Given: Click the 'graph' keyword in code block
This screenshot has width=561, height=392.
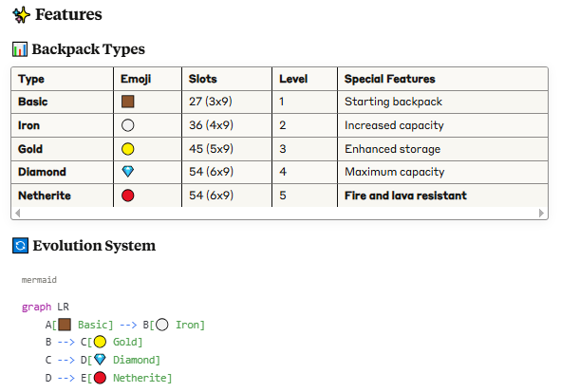Looking at the screenshot, I should (36, 307).
